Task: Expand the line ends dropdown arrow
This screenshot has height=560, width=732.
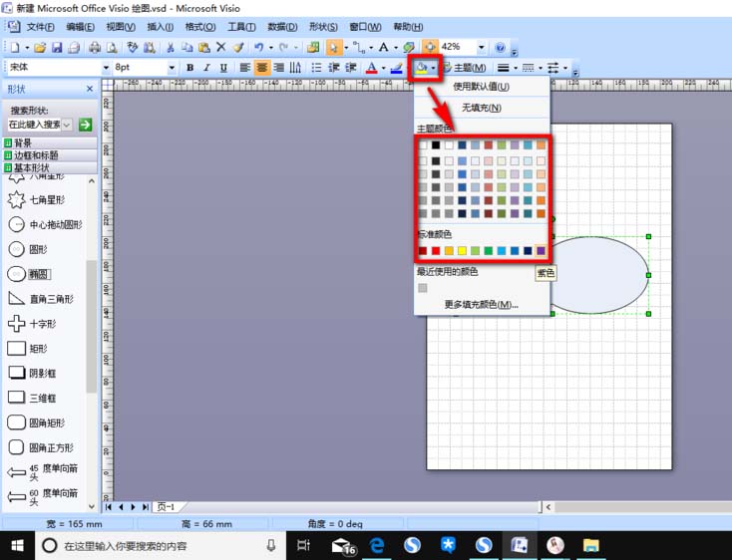Action: pyautogui.click(x=565, y=68)
